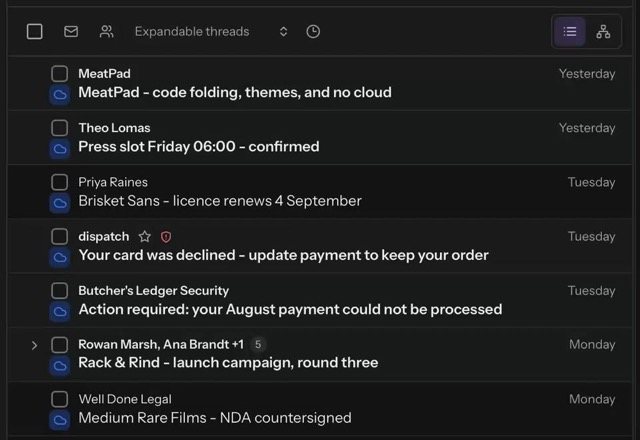Select the Theo Lomas email checkbox
The width and height of the screenshot is (640, 440).
[60, 128]
